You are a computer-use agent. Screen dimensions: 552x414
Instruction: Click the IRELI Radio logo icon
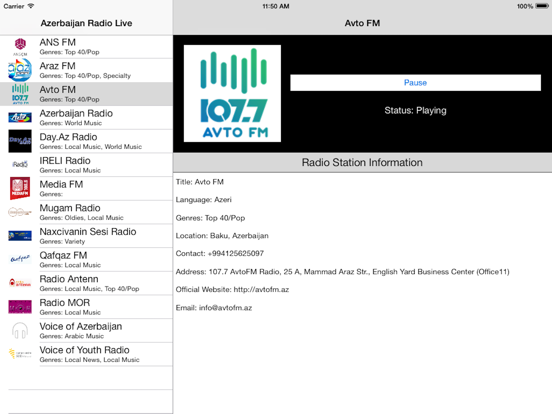(x=20, y=164)
